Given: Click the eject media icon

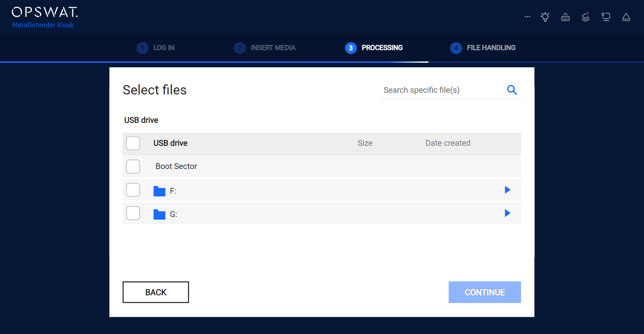Looking at the screenshot, I should tap(626, 17).
